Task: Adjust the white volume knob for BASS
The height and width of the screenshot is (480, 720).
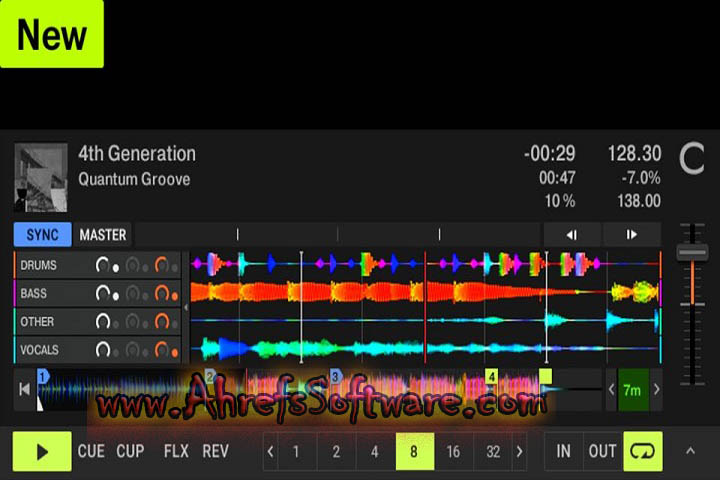Action: [102, 293]
